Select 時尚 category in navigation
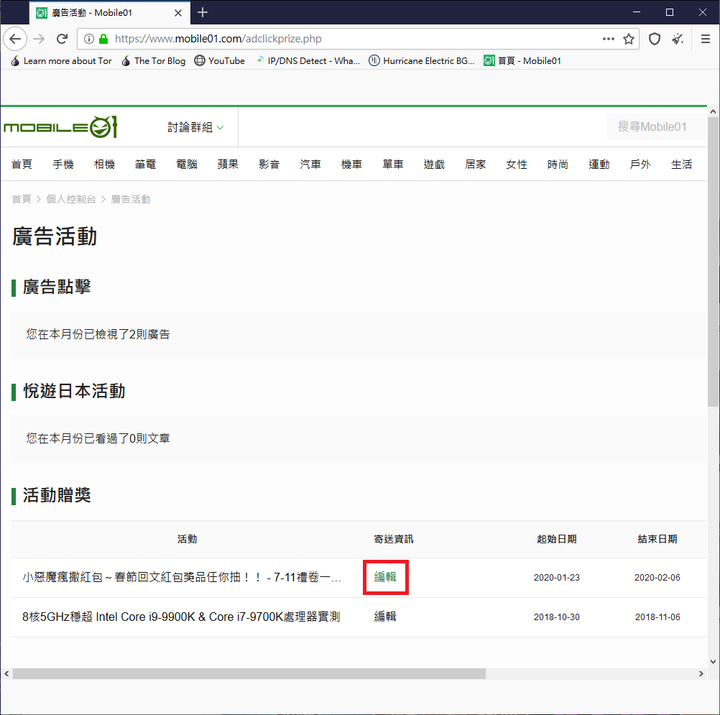720x715 pixels. (x=558, y=164)
